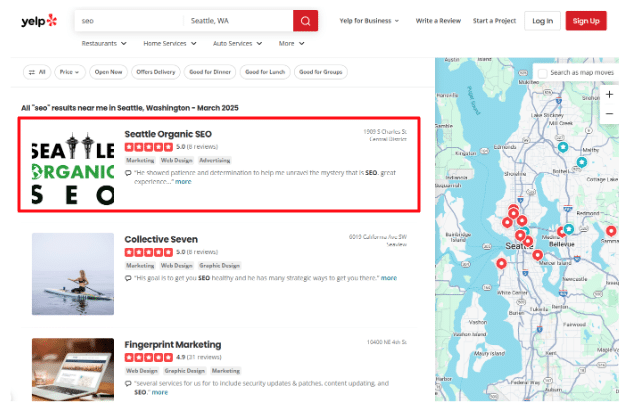Click Graphic Design tag on Collective Seven

click(x=220, y=266)
